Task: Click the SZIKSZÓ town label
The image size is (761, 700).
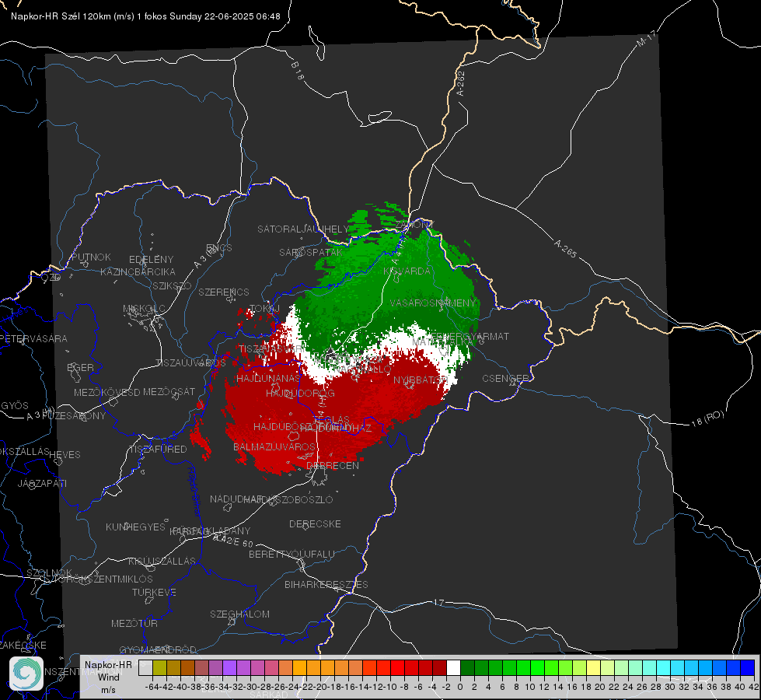Action: point(172,285)
